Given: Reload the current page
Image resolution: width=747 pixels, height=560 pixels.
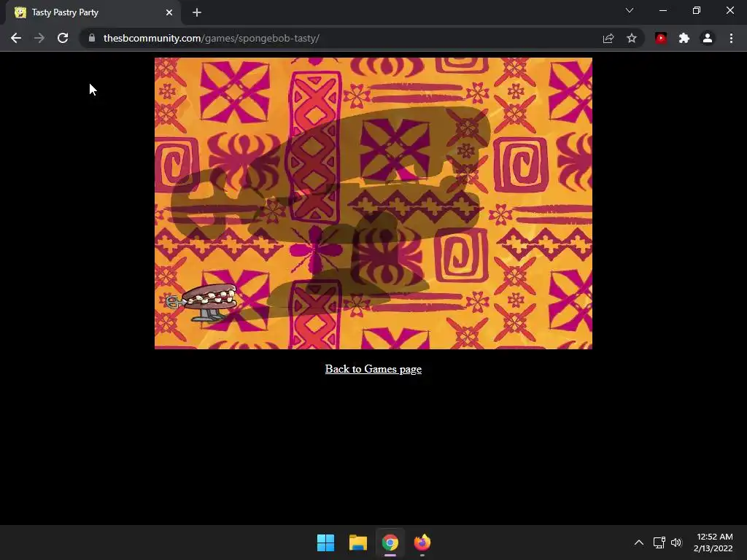Looking at the screenshot, I should tap(63, 38).
